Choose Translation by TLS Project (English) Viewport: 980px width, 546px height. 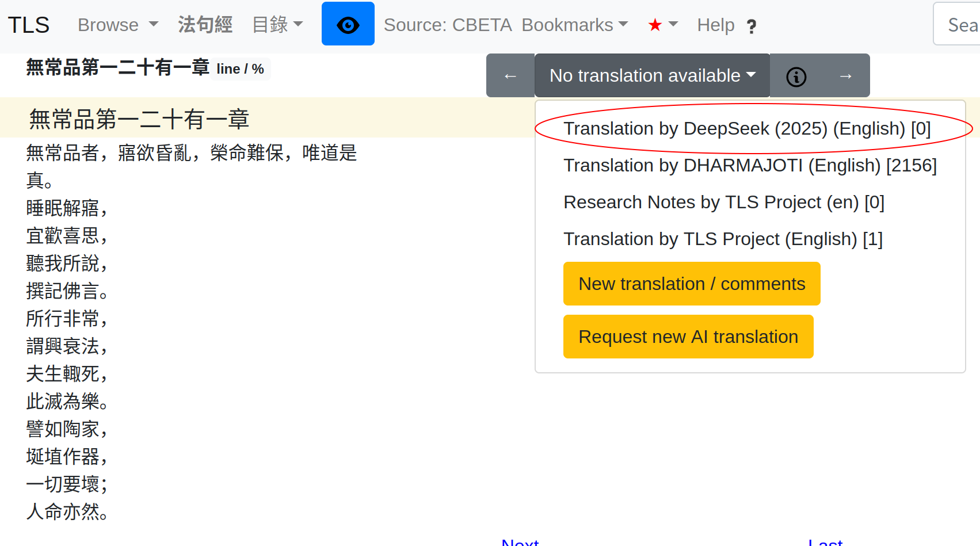pos(723,239)
